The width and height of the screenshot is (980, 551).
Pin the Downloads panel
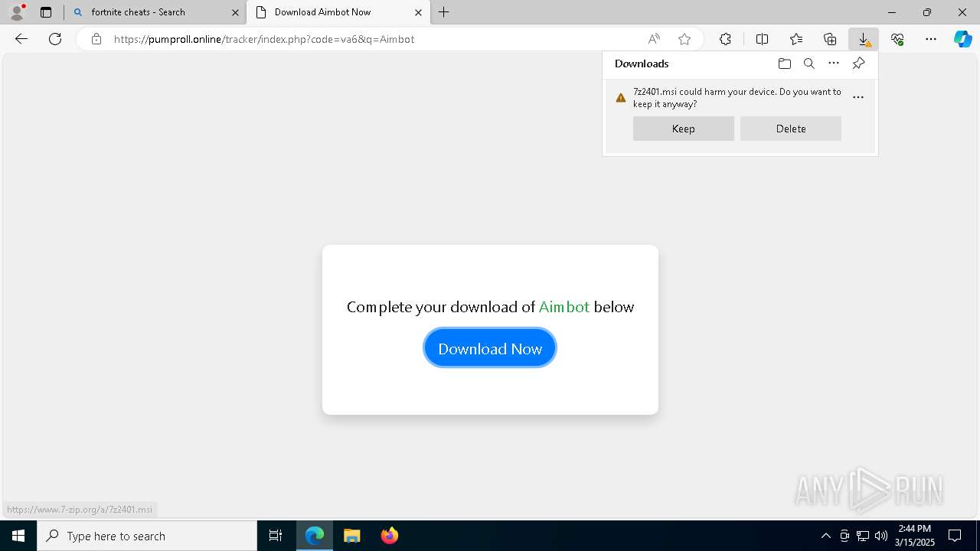[858, 64]
